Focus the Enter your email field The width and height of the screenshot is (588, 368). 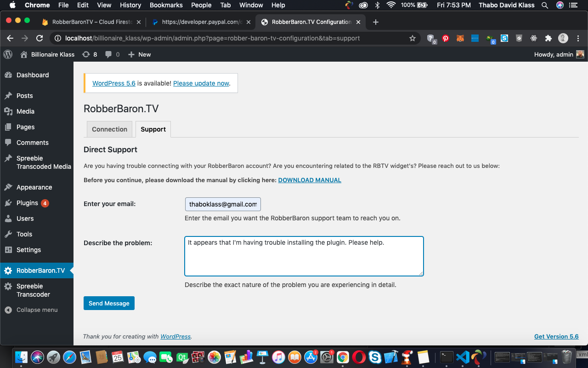[x=223, y=204]
